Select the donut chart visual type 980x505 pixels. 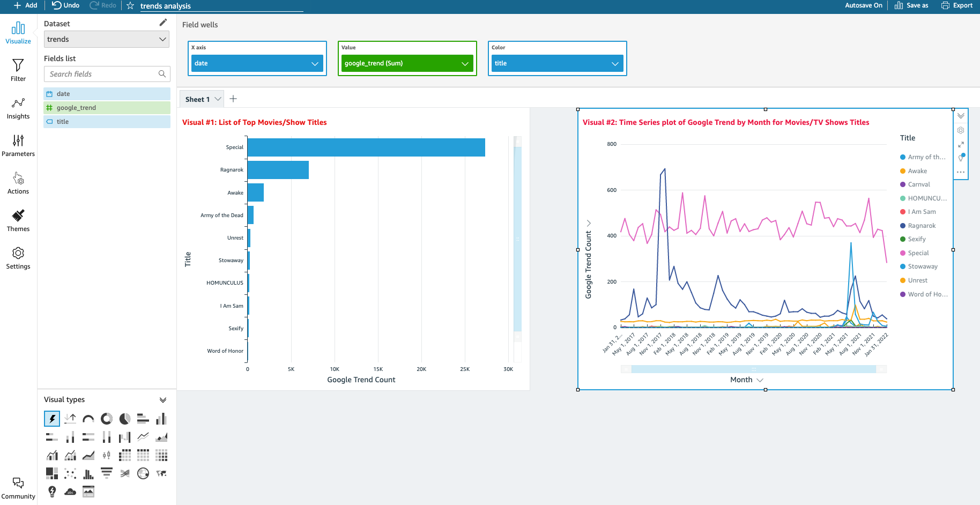click(x=107, y=419)
